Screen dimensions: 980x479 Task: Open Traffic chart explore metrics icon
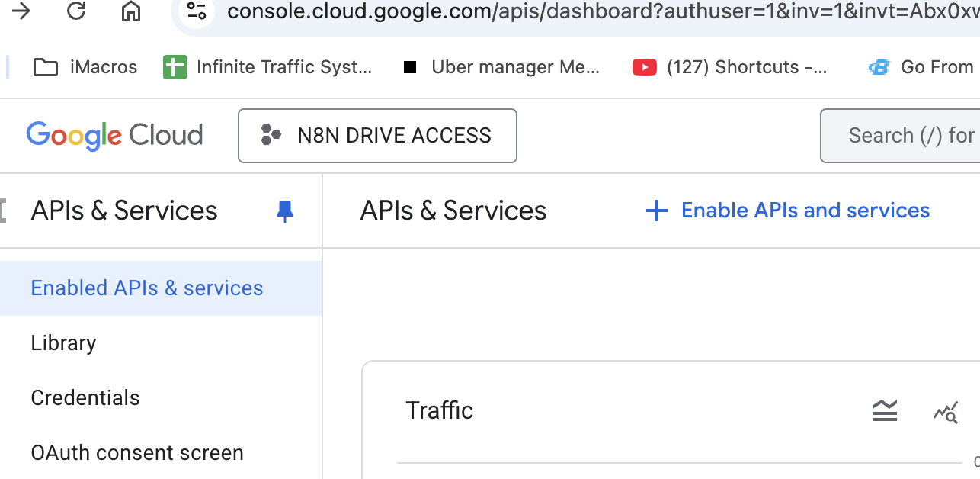coord(946,413)
